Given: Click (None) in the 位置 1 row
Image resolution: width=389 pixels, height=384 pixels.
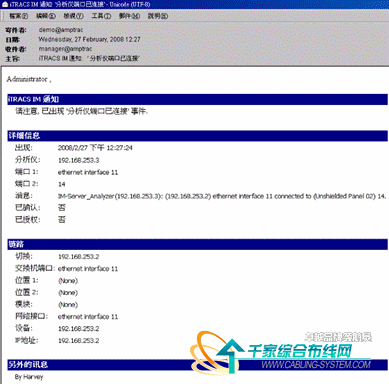Looking at the screenshot, I should [68, 281].
